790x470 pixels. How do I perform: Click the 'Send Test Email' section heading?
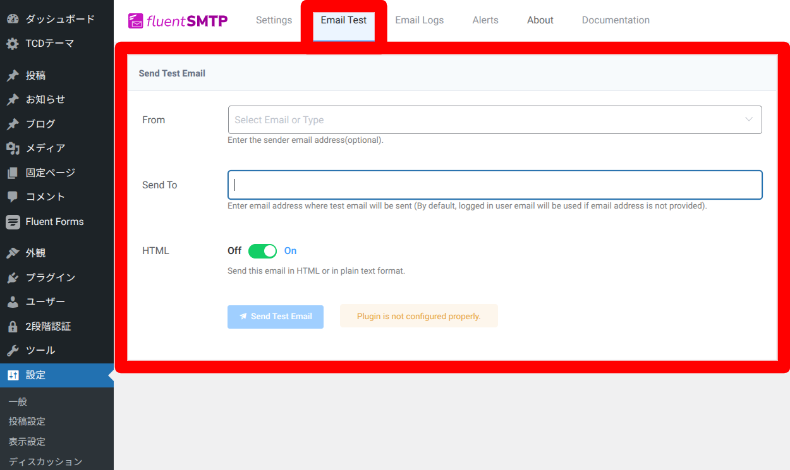pyautogui.click(x=172, y=74)
